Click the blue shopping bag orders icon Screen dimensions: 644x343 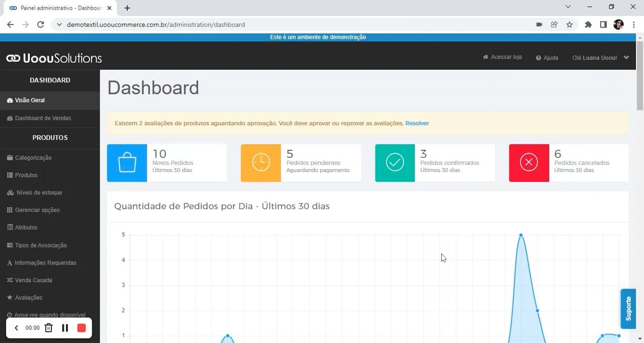click(127, 162)
